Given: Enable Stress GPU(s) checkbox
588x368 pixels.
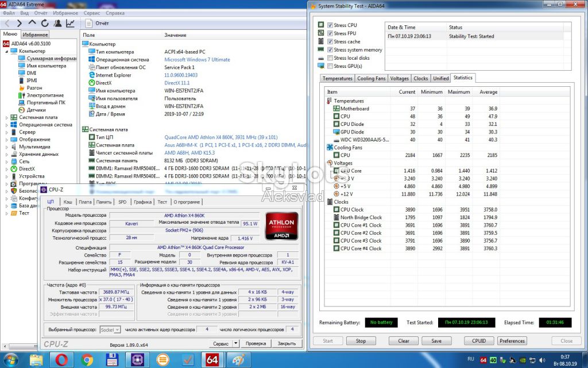Looking at the screenshot, I should [330, 66].
